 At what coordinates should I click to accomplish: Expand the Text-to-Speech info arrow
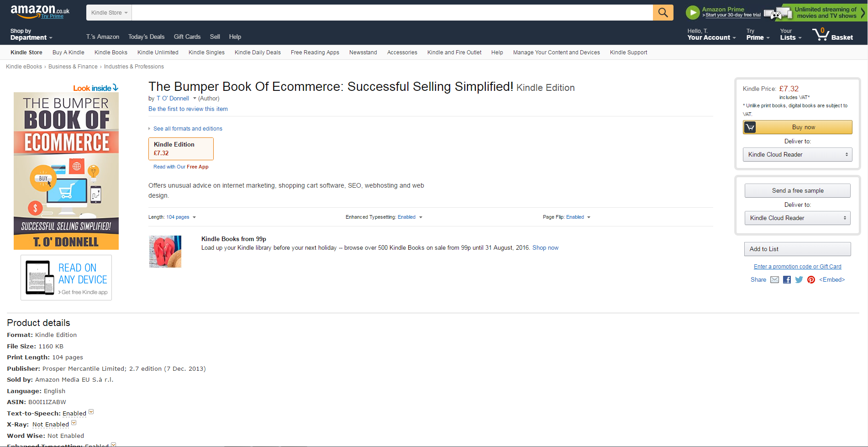pyautogui.click(x=91, y=412)
